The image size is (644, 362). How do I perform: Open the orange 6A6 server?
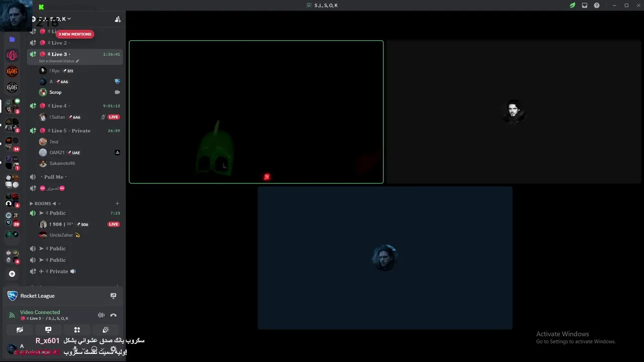point(12,71)
